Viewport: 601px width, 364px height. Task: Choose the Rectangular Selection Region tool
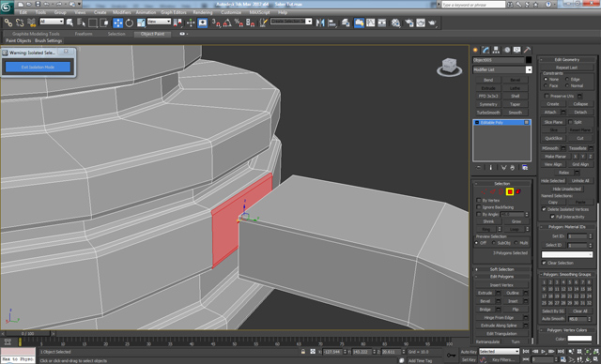point(93,23)
